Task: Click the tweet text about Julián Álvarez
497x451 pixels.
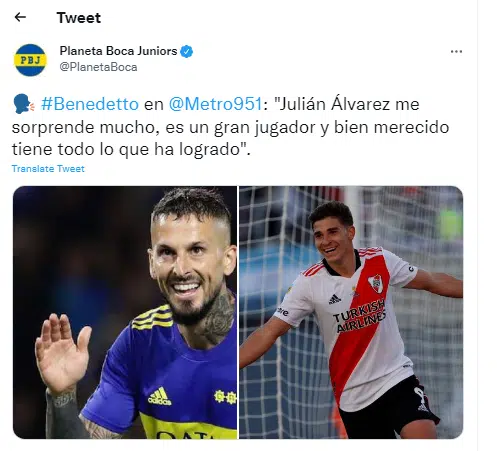Action: click(x=231, y=127)
